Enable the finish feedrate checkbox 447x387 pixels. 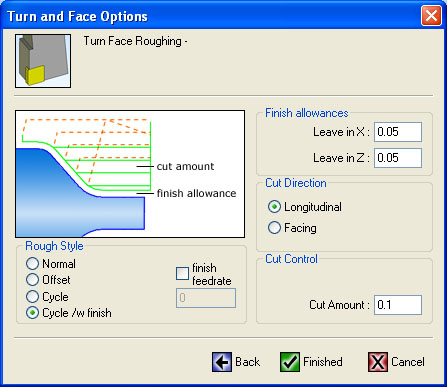tap(182, 274)
